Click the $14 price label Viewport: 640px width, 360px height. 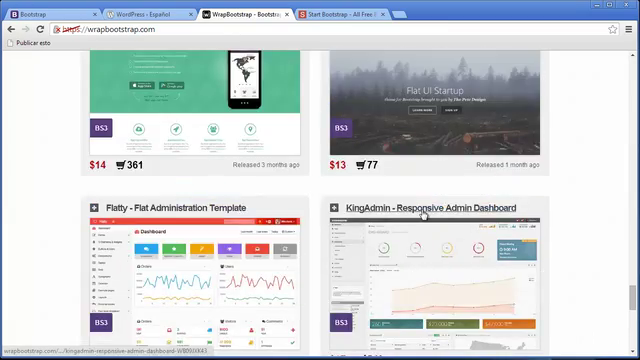pos(98,165)
